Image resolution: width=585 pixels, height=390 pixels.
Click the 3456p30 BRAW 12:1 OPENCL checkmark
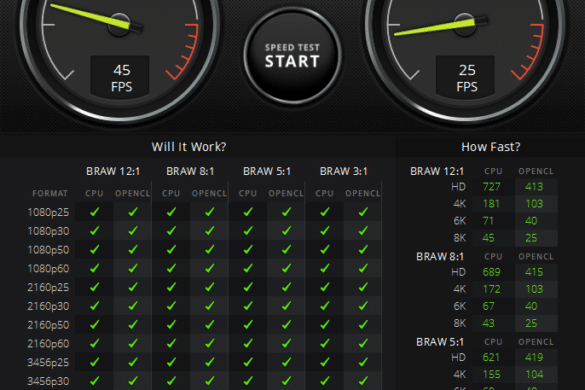[133, 381]
